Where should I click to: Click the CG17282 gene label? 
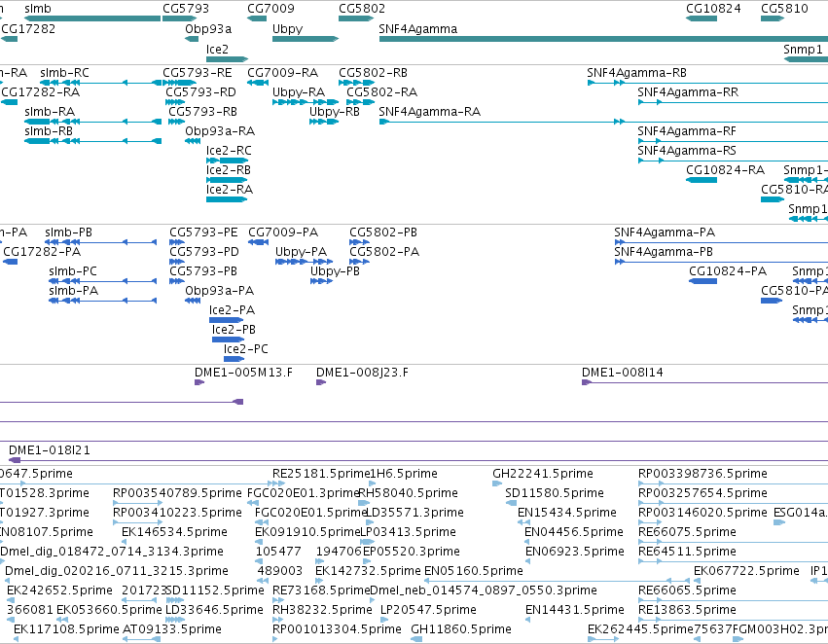click(28, 28)
